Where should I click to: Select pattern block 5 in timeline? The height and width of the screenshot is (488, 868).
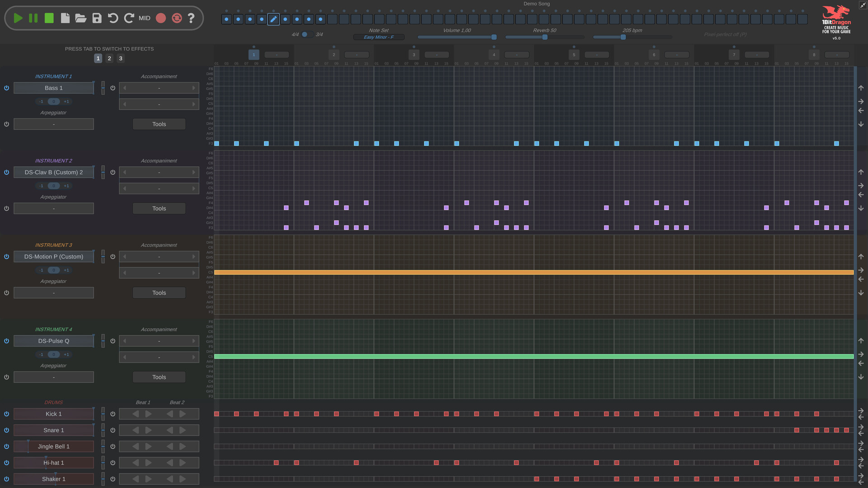click(x=574, y=55)
